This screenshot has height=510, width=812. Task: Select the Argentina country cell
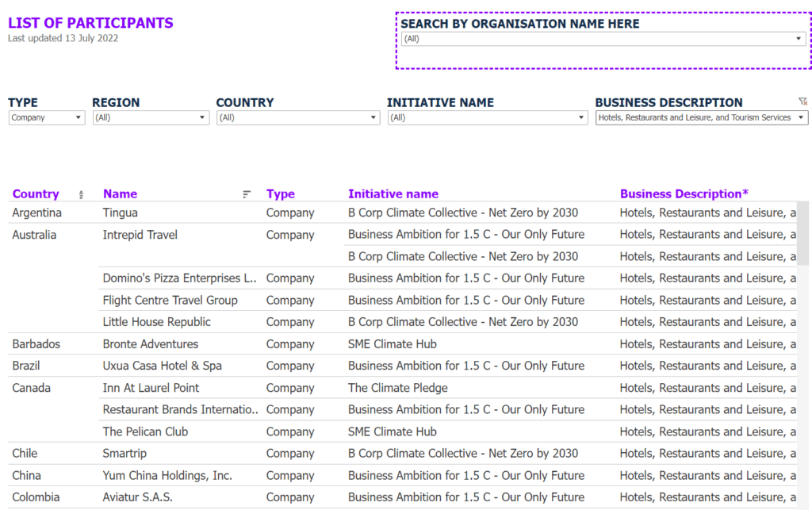pos(36,213)
